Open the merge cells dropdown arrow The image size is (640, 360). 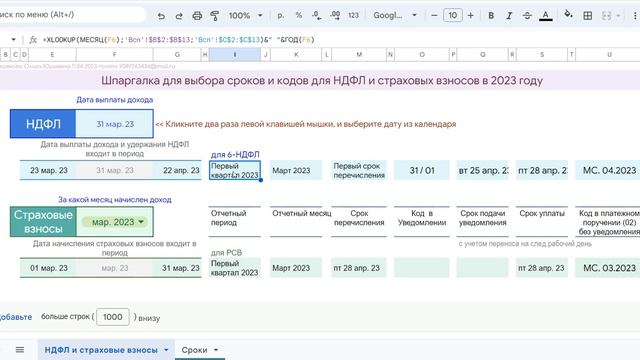point(618,16)
